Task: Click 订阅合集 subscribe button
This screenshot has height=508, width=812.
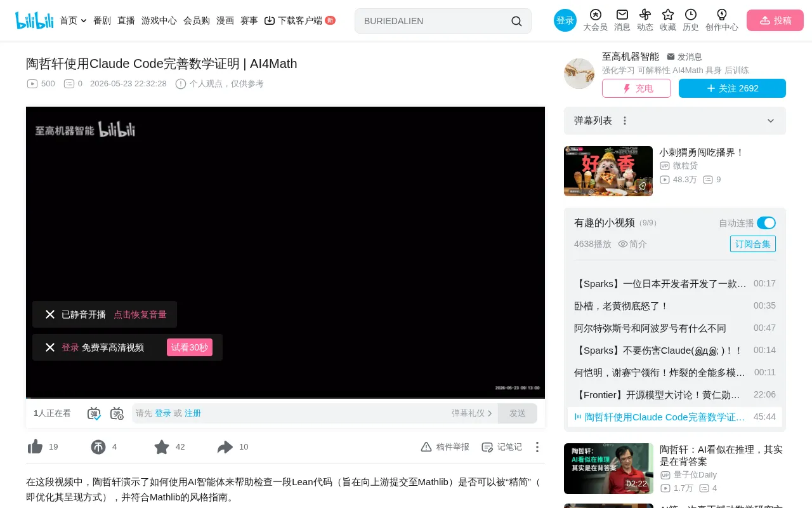Action: (753, 244)
